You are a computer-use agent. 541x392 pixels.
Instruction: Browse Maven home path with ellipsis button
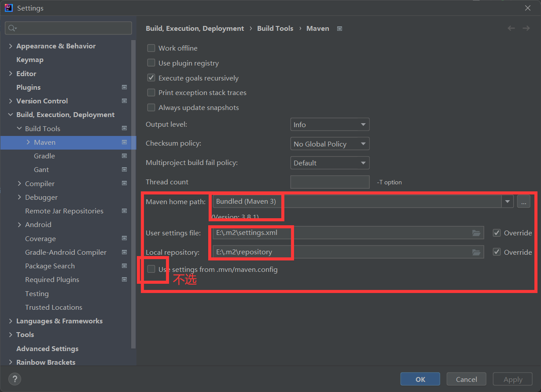pyautogui.click(x=523, y=201)
